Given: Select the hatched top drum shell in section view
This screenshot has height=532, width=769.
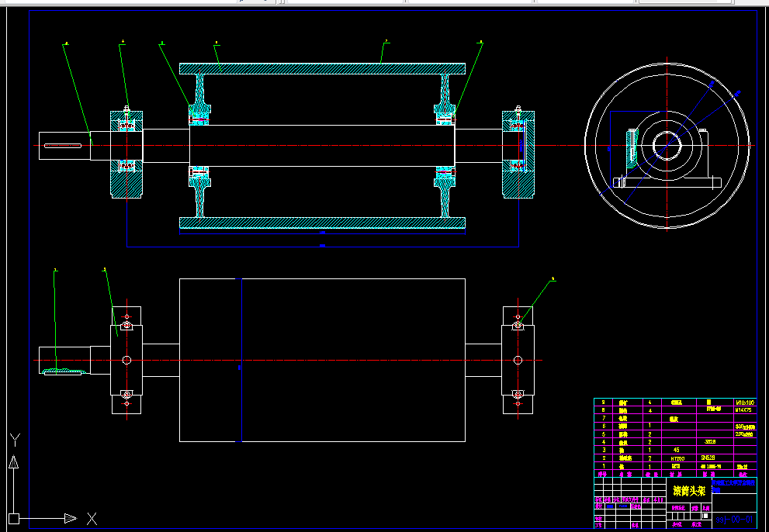Looking at the screenshot, I should click(322, 69).
